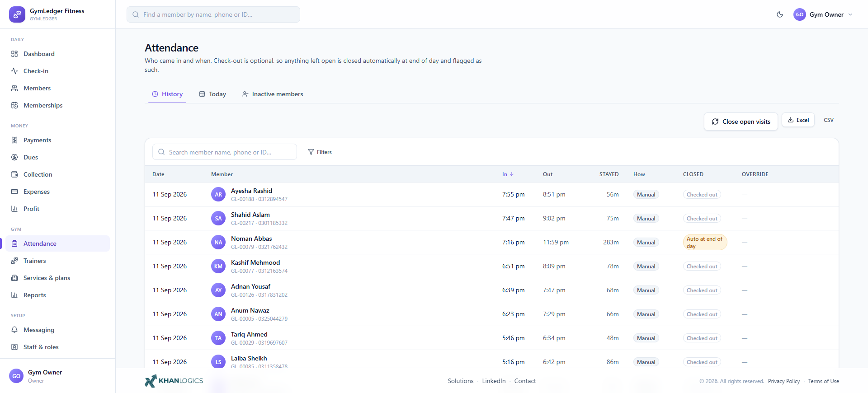Open Members section
The height and width of the screenshot is (393, 868).
tap(58, 88)
